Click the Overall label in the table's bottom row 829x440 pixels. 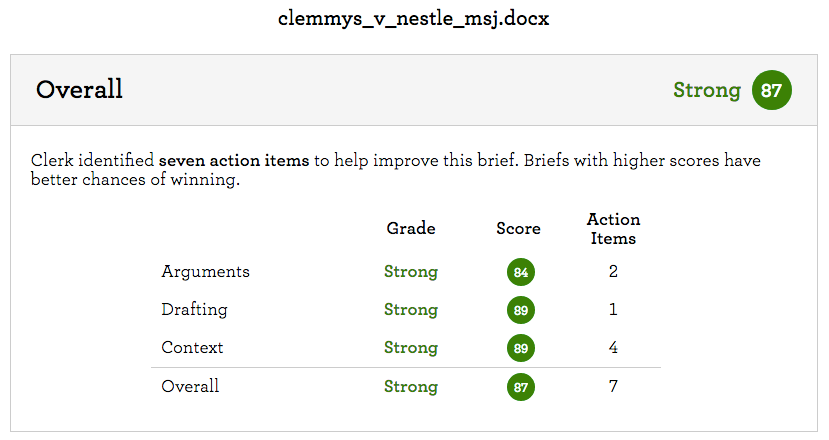pyautogui.click(x=190, y=386)
